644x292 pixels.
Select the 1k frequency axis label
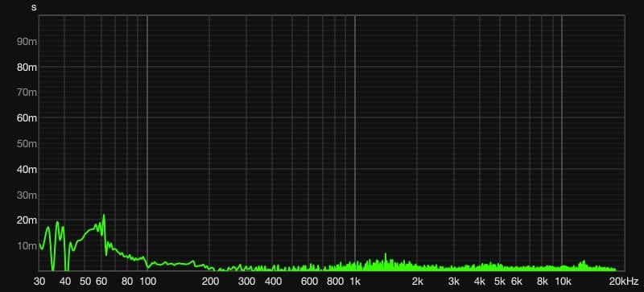tap(355, 282)
